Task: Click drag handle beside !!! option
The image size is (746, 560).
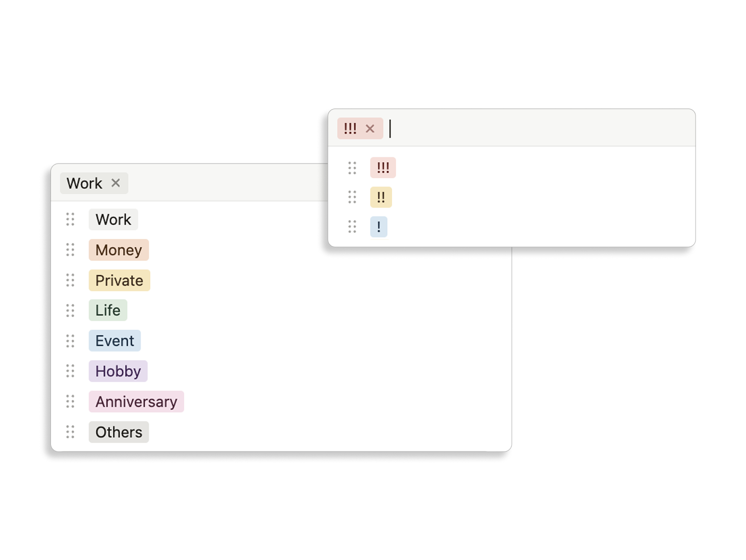Action: coord(352,168)
